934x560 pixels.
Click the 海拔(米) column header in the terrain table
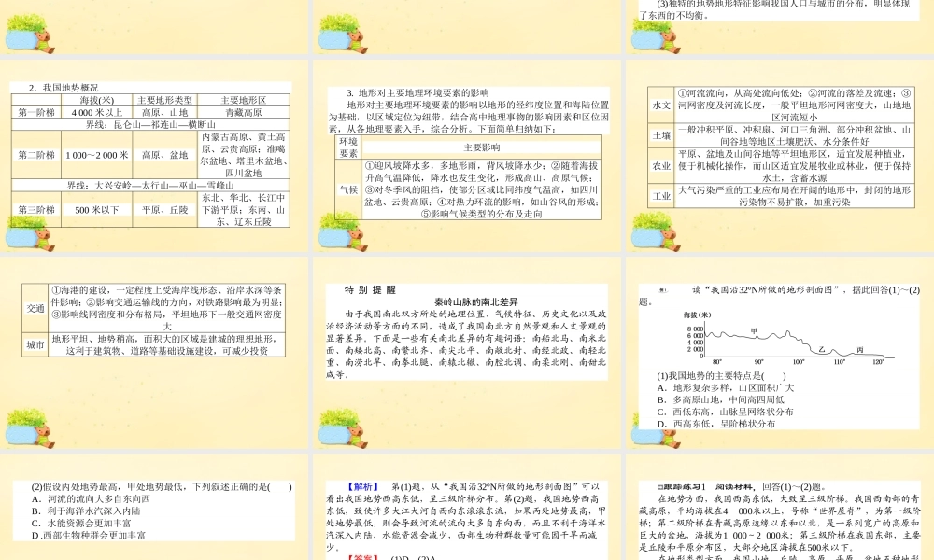96,101
